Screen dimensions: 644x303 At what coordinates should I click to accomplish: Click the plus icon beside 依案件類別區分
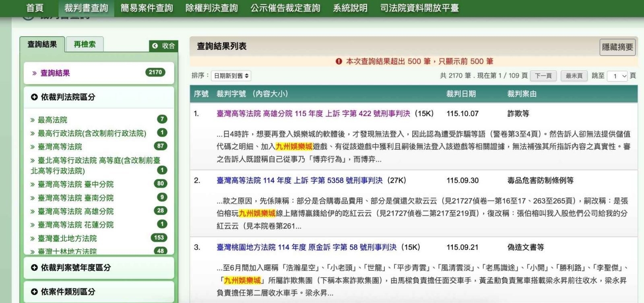(x=34, y=292)
